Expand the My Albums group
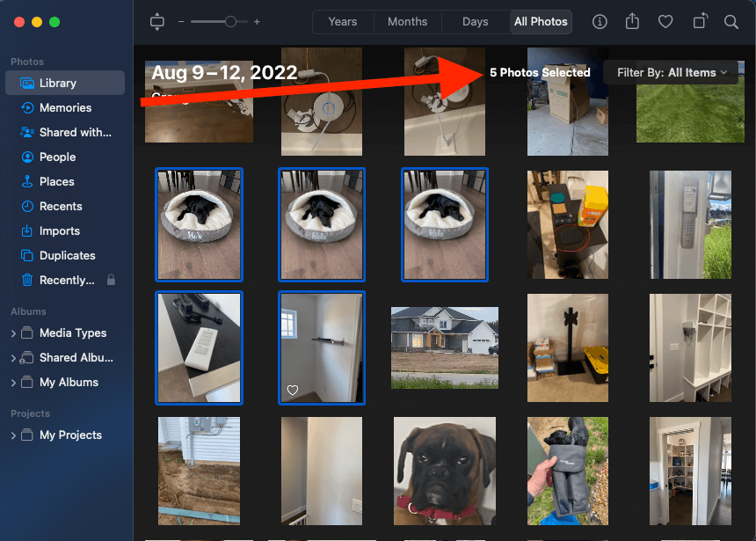Image resolution: width=756 pixels, height=541 pixels. [13, 383]
